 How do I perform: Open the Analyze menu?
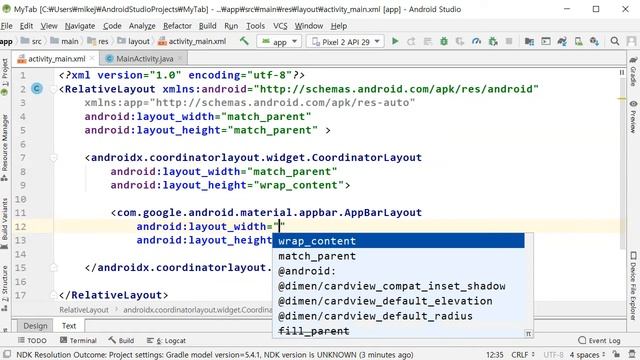(142, 26)
